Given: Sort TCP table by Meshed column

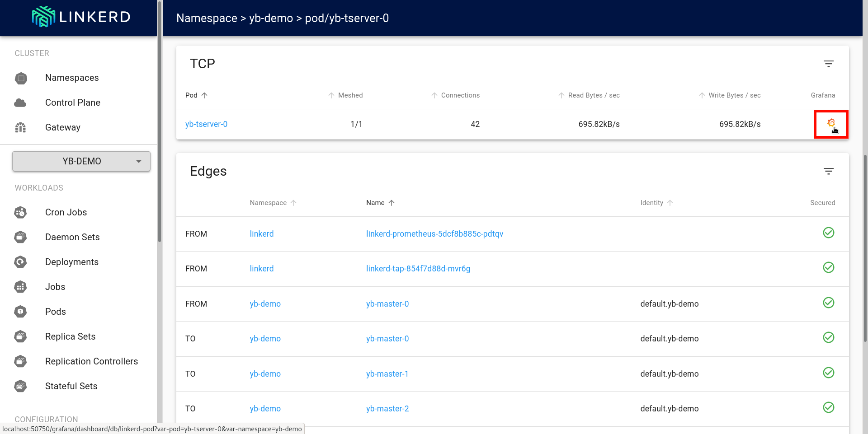Looking at the screenshot, I should pyautogui.click(x=345, y=95).
